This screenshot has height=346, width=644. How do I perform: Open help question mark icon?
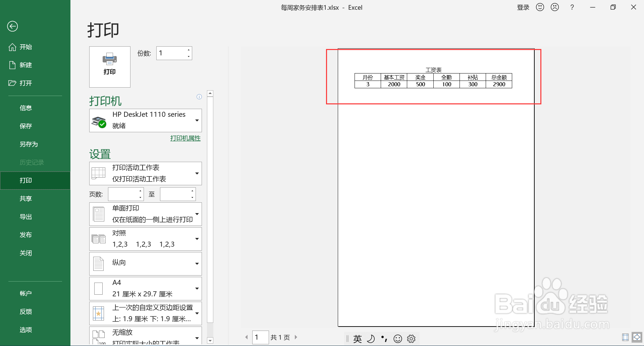(572, 7)
